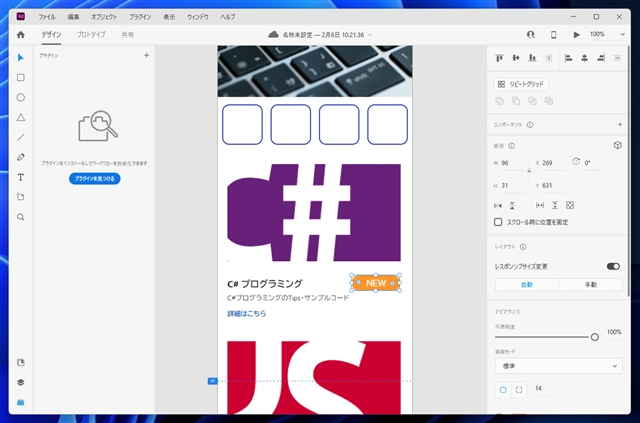Open the 標準 blend mode dropdown
The width and height of the screenshot is (640, 423).
coord(558,366)
